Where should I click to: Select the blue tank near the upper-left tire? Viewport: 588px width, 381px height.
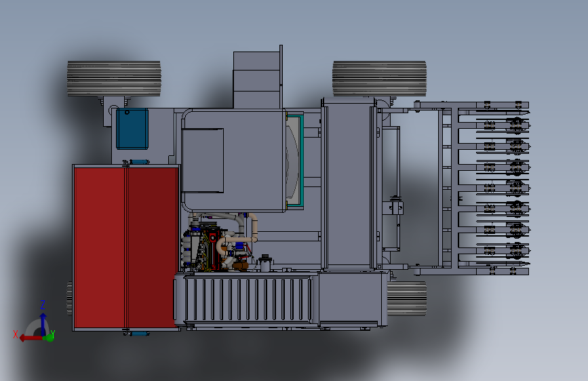132,129
